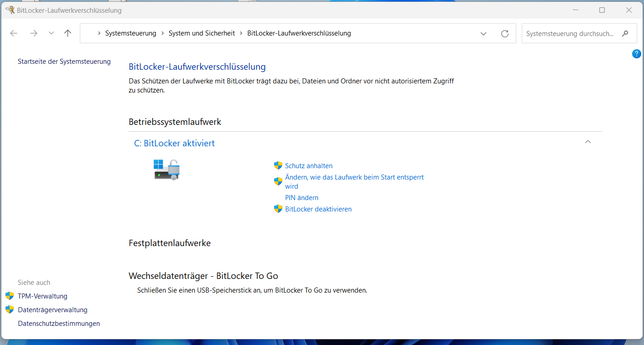Click Ändern, wie das Laufwerk entsperrt wird
Image resolution: width=644 pixels, height=345 pixels.
point(354,181)
